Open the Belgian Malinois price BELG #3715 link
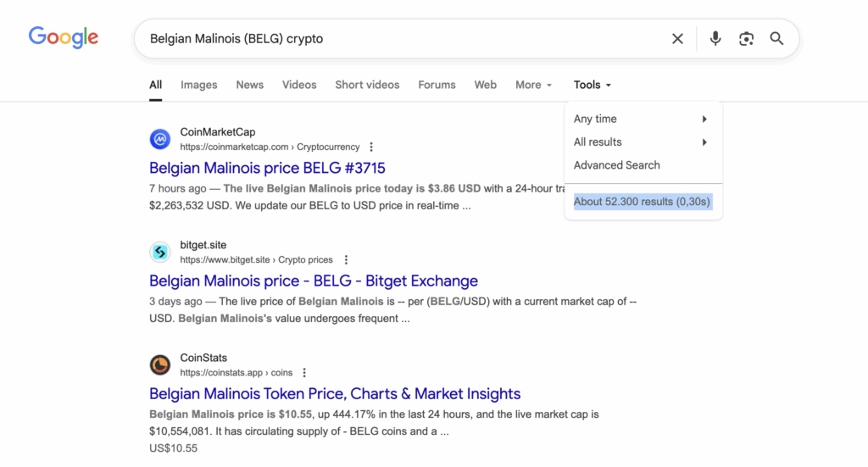Viewport: 868px width, 467px height. click(267, 168)
